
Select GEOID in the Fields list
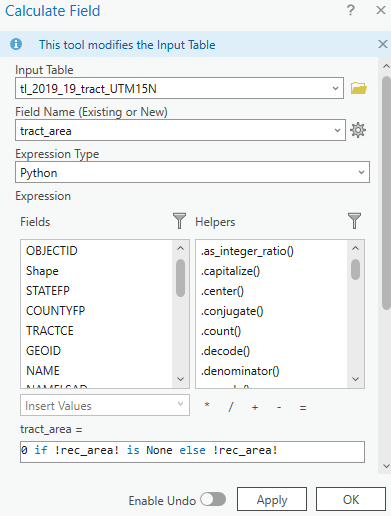coord(43,351)
